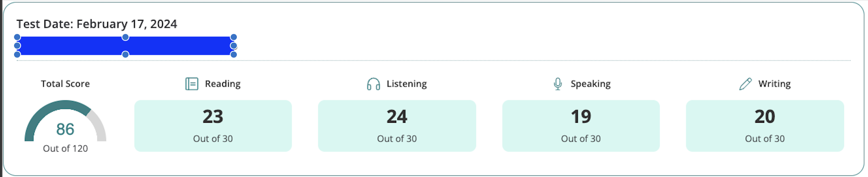Select the Listening score card showing 24
The height and width of the screenshot is (177, 868).
point(397,126)
